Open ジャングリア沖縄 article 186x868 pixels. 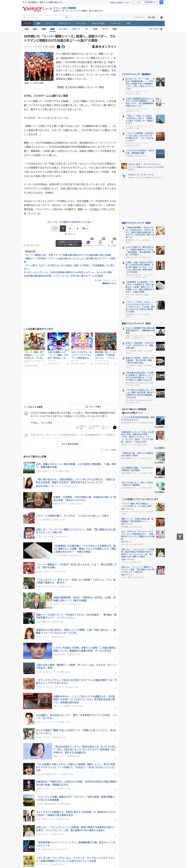75,798
